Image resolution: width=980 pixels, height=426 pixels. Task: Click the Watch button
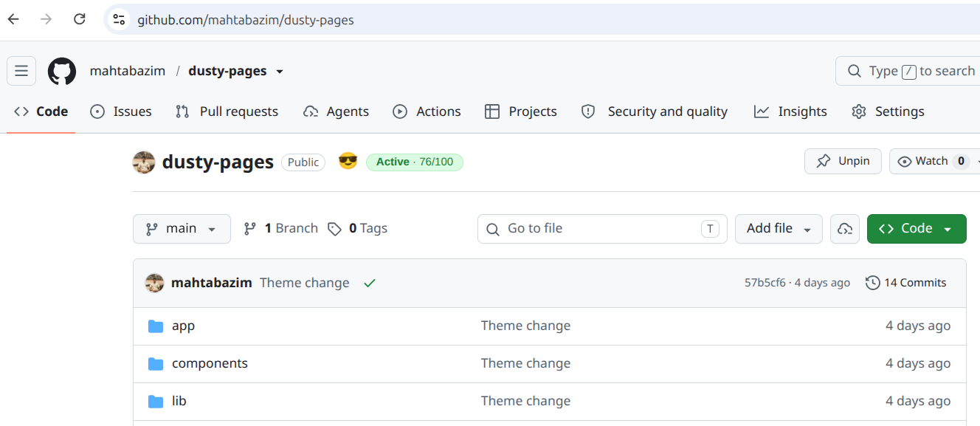[x=931, y=161]
